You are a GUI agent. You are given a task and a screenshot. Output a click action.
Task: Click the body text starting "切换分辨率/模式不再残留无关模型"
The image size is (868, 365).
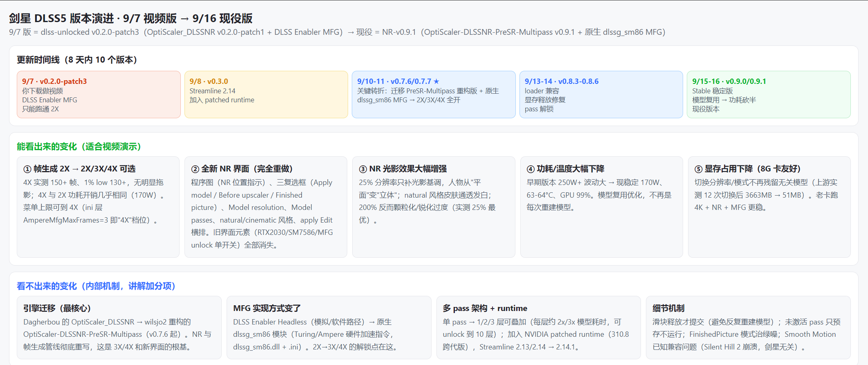point(766,195)
